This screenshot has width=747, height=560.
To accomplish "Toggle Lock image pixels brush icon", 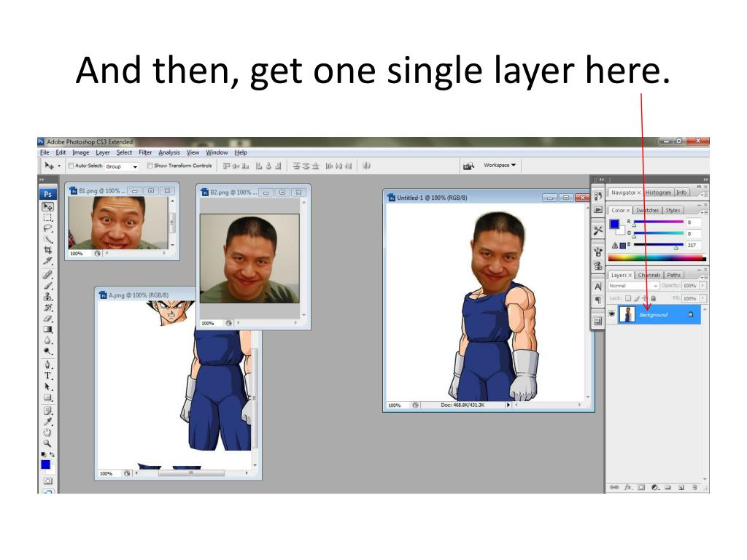I will (636, 298).
